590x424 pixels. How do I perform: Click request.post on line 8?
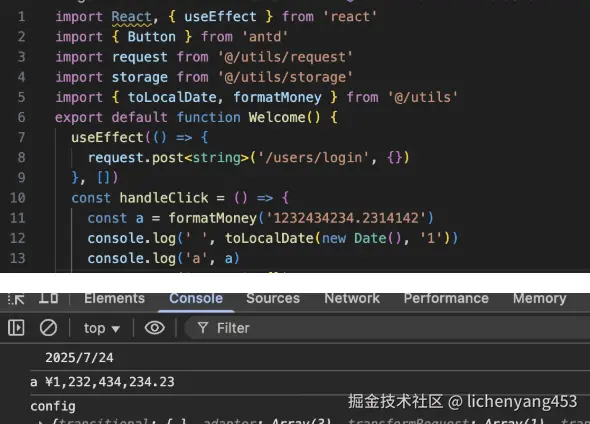[x=135, y=158]
